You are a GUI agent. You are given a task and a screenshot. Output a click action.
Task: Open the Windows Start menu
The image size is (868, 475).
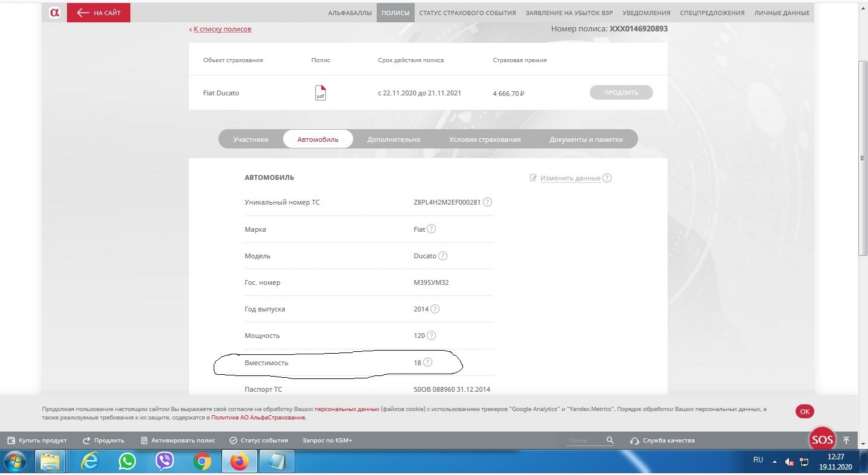coord(16,462)
